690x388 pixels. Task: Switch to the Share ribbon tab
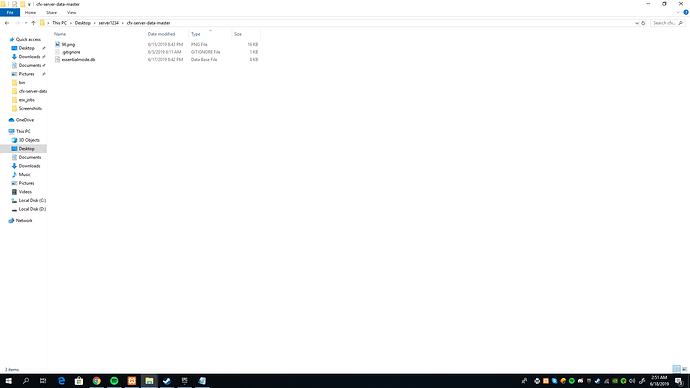click(x=51, y=12)
